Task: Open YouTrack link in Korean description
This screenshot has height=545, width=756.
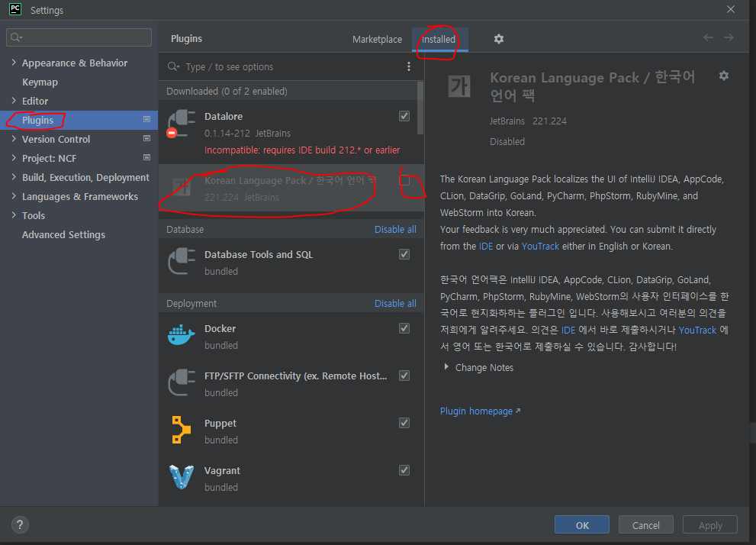Action: point(698,330)
